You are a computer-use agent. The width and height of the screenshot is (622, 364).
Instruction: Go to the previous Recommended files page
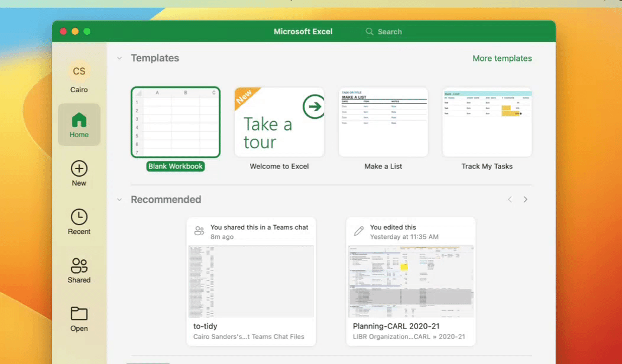[510, 200]
